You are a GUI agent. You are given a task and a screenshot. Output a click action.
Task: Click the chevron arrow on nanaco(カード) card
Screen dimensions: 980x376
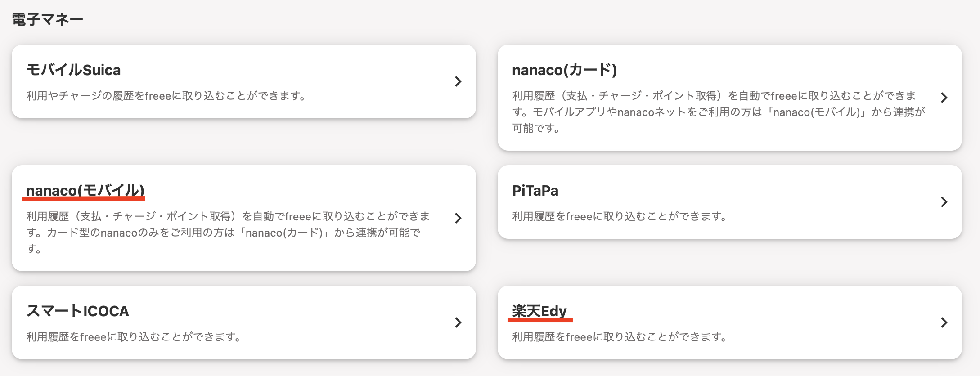tap(944, 98)
